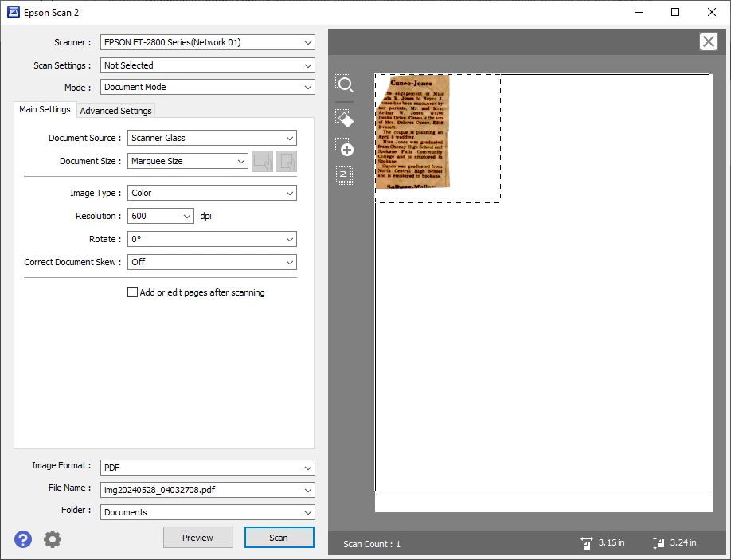
Task: Open settings via the gear icon
Action: (x=53, y=539)
